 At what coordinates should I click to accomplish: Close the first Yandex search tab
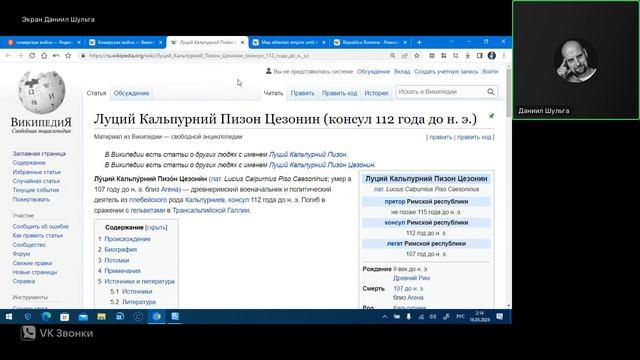point(79,42)
